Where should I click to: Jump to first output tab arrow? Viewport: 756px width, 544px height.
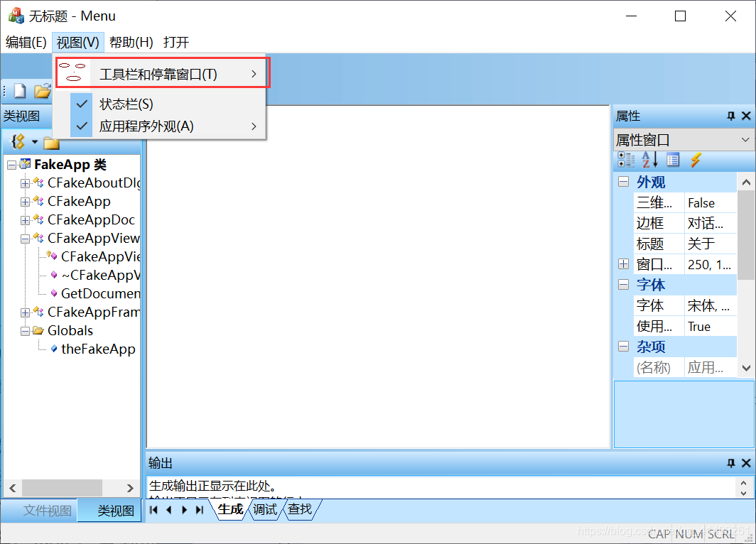click(x=153, y=510)
